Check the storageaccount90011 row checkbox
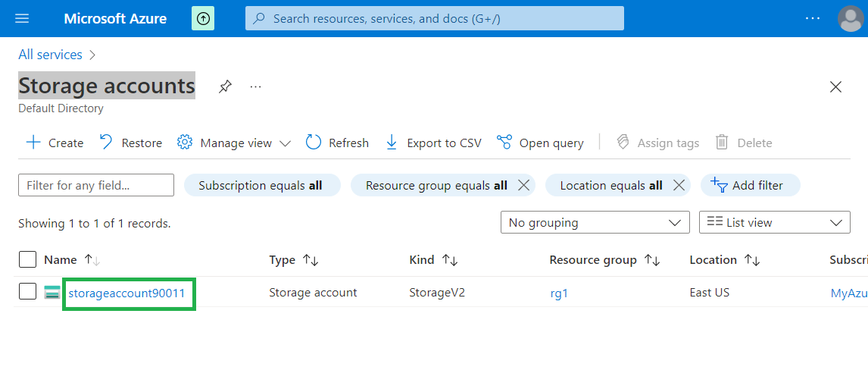868x367 pixels. (28, 291)
